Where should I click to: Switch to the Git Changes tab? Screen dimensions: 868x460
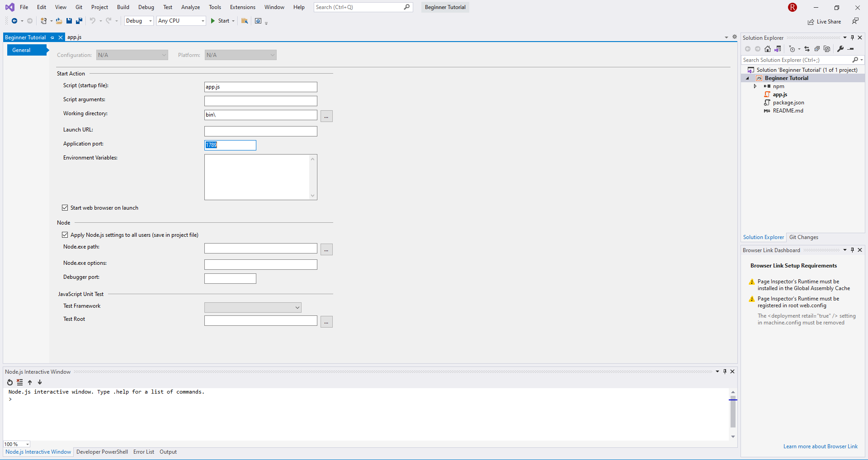804,237
